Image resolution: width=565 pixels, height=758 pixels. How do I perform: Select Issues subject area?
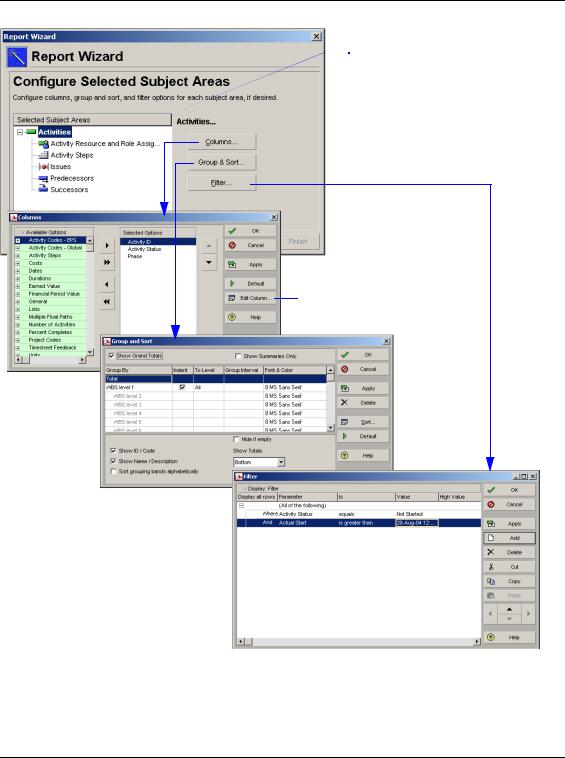coord(60,167)
